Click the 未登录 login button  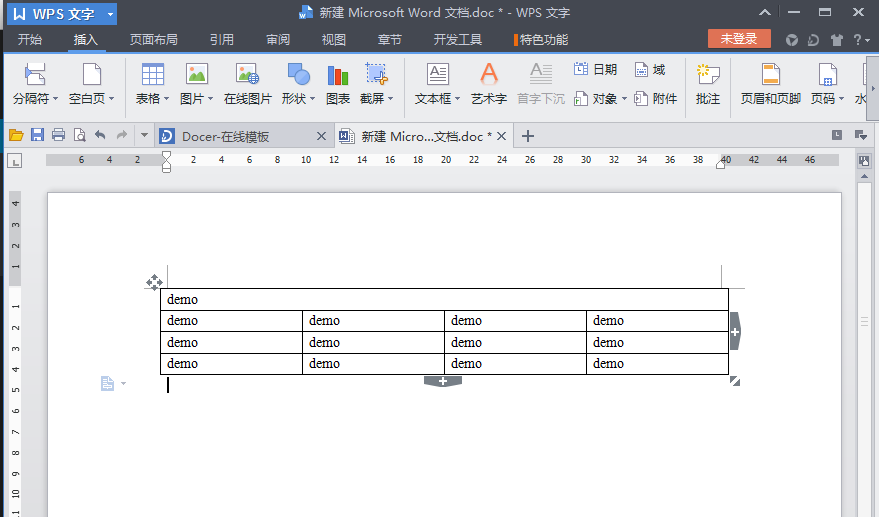(x=739, y=39)
